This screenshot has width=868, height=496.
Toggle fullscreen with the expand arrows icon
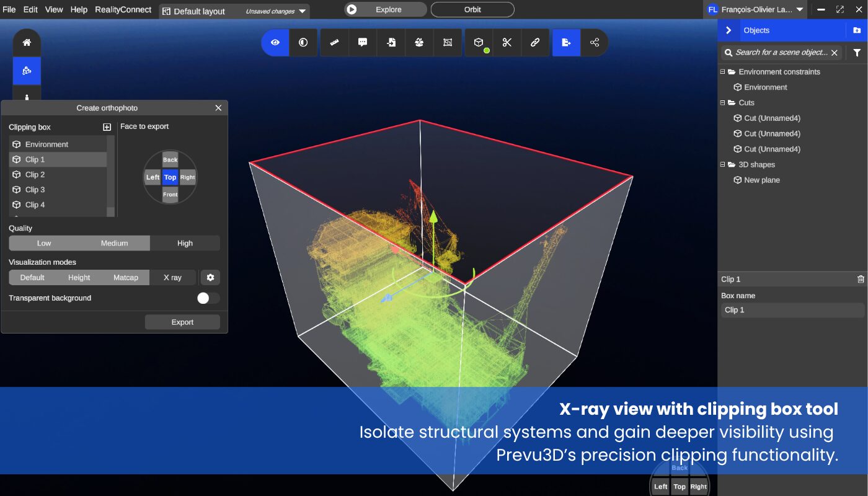(840, 9)
